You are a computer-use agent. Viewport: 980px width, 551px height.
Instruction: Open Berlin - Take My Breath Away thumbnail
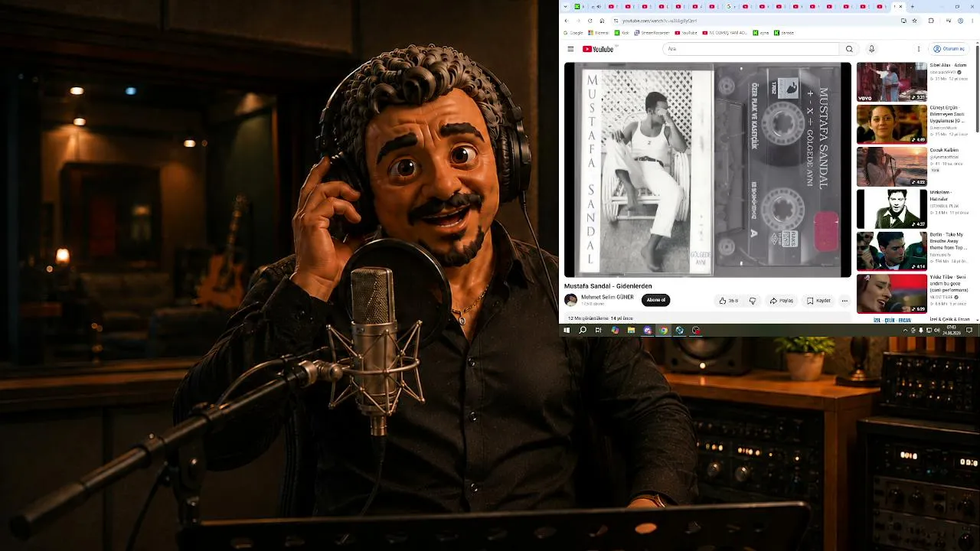click(x=891, y=251)
